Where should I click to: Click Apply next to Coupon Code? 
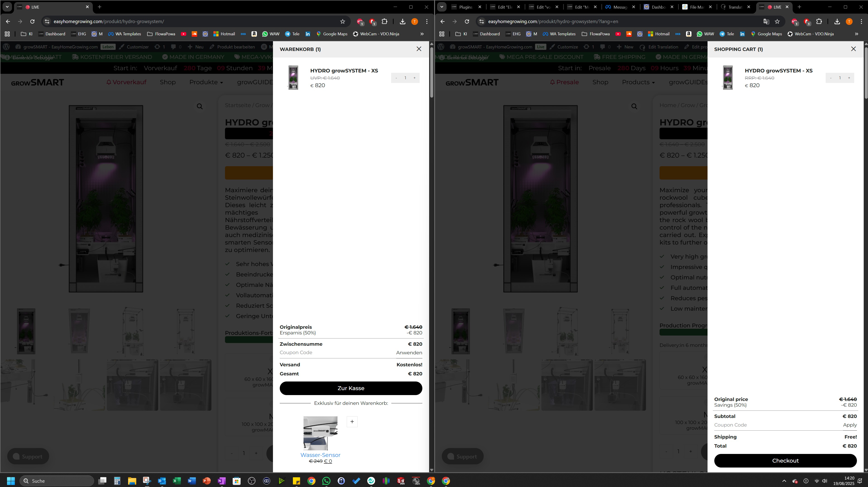tap(850, 425)
